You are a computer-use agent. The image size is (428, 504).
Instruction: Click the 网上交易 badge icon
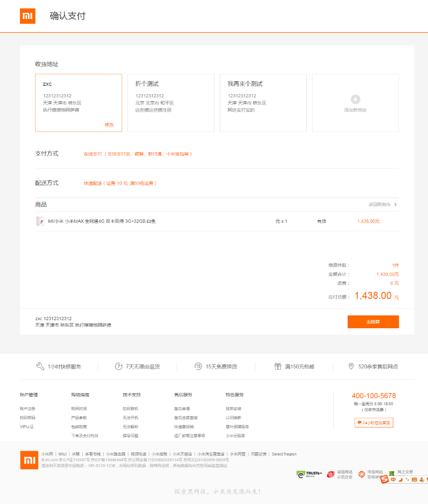(x=392, y=474)
